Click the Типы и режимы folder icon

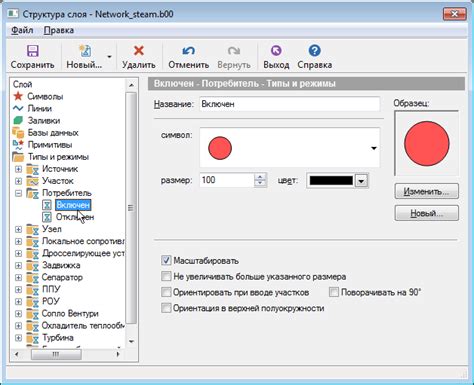tap(18, 157)
